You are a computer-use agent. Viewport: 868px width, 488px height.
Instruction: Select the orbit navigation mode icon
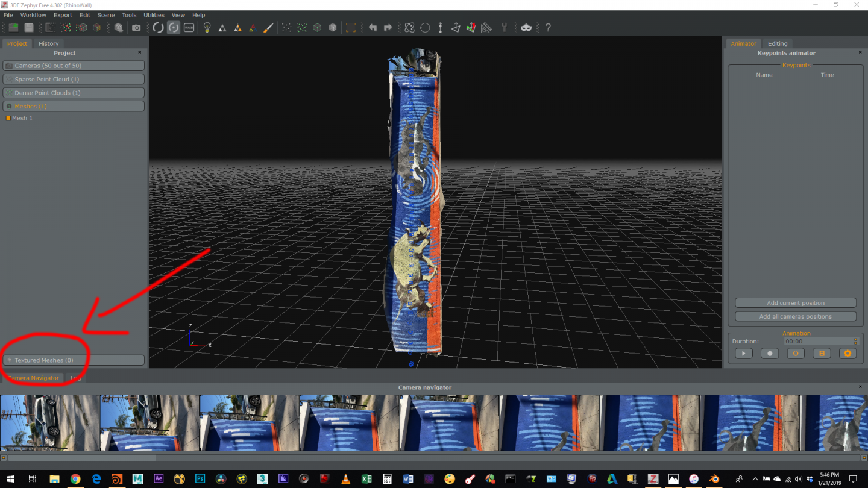coord(158,28)
